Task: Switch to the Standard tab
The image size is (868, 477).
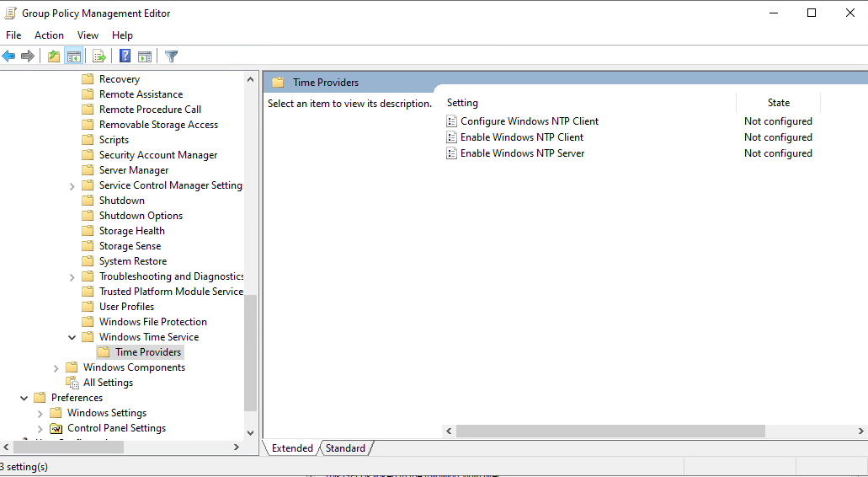Action: (345, 448)
